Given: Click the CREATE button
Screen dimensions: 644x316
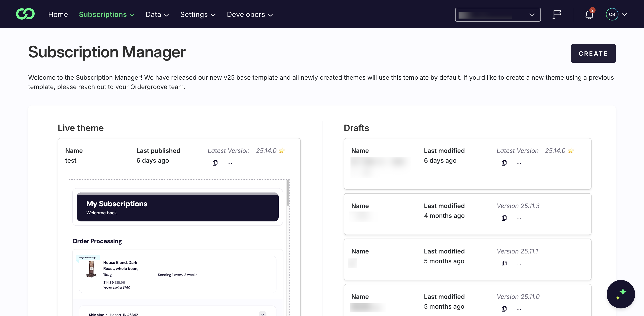Looking at the screenshot, I should pos(593,53).
